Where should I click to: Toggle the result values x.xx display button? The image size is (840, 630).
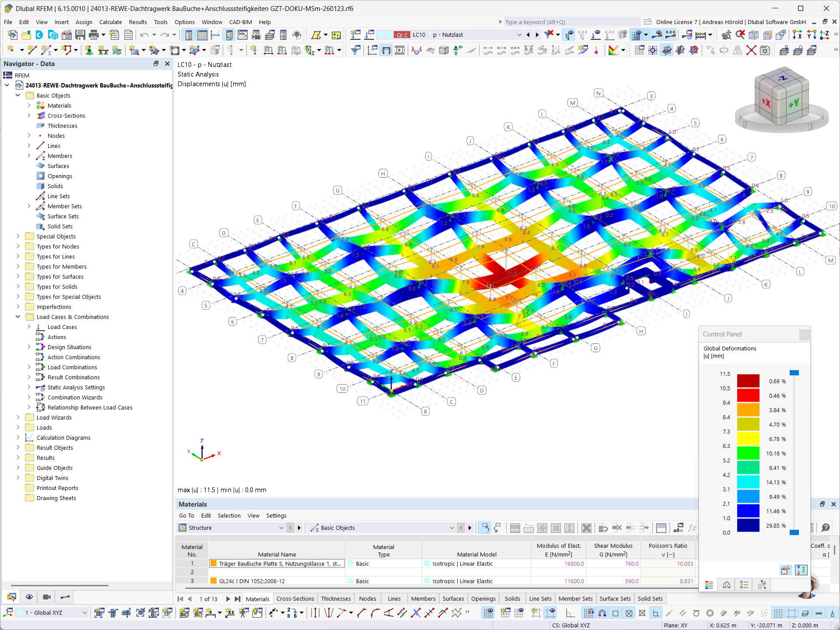(670, 35)
